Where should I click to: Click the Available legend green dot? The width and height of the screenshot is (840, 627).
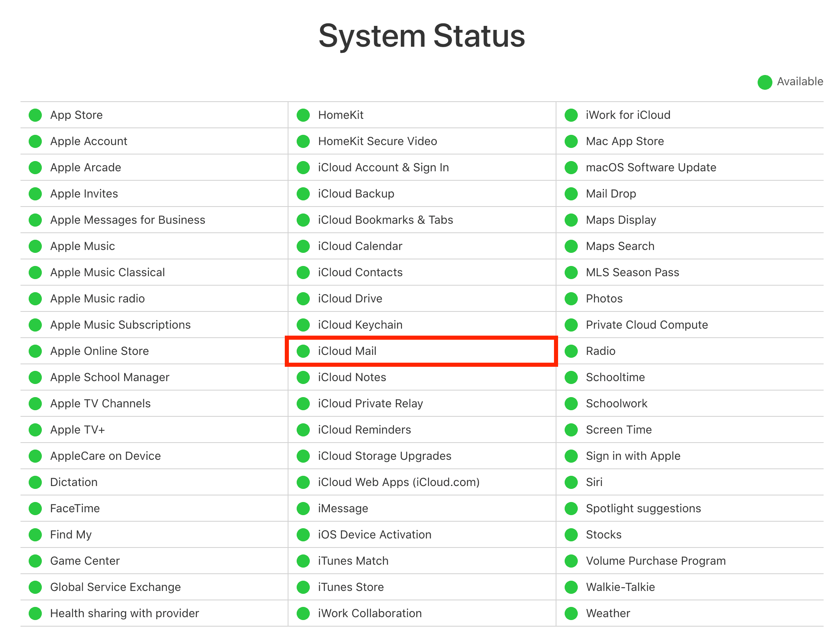(x=765, y=82)
